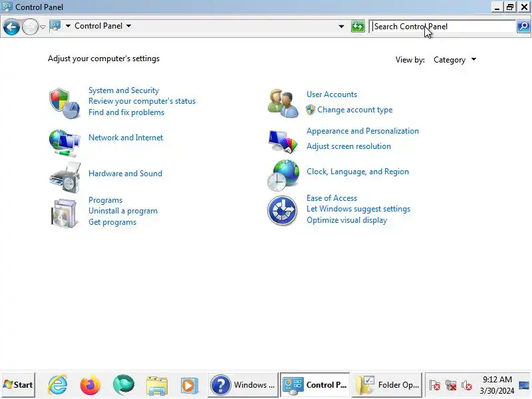
Task: Click the Forward navigation arrow
Action: click(30, 27)
